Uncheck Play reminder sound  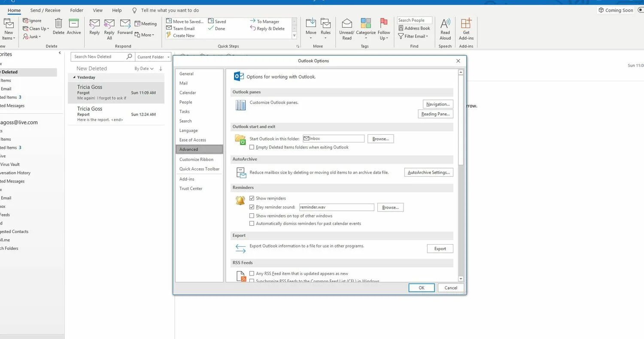click(x=252, y=207)
